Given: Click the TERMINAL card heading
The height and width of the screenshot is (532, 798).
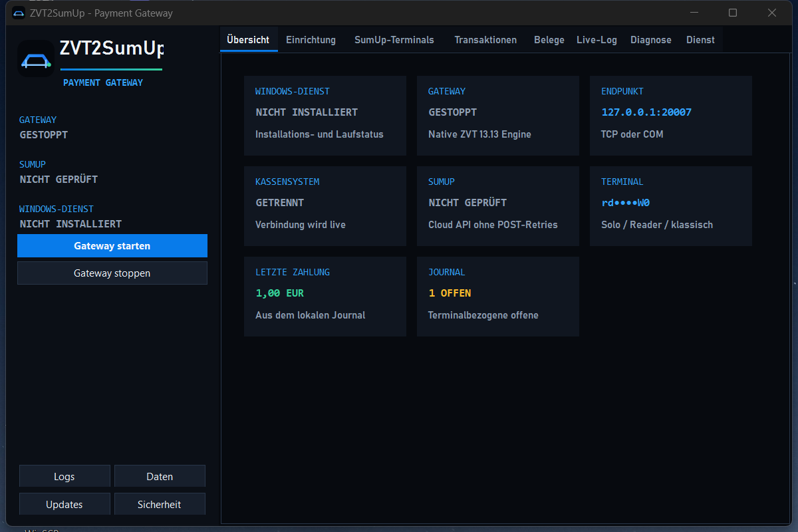Looking at the screenshot, I should click(x=622, y=182).
